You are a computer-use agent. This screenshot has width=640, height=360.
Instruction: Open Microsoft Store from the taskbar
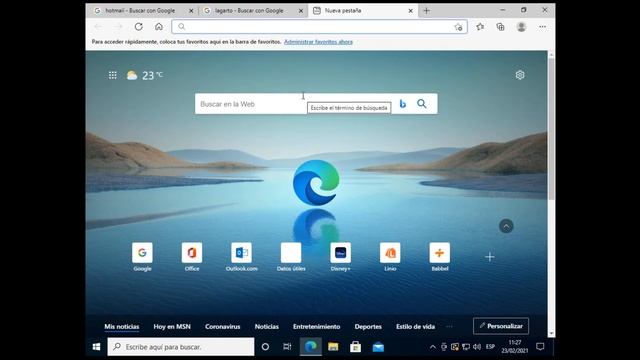[x=356, y=347]
